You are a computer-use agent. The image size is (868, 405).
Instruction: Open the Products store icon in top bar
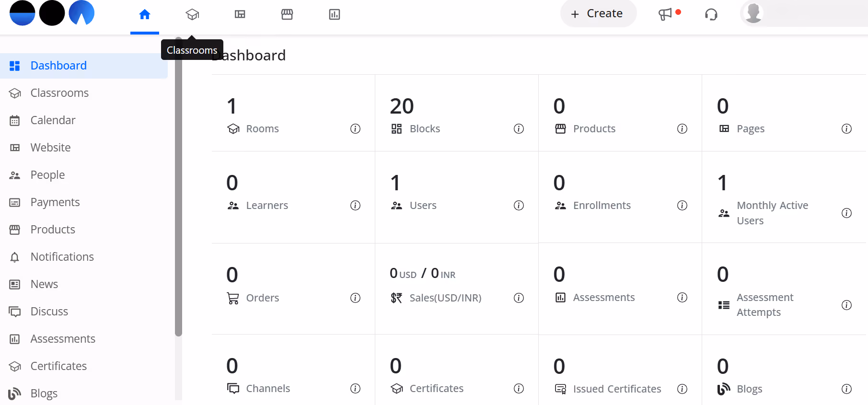click(x=287, y=14)
